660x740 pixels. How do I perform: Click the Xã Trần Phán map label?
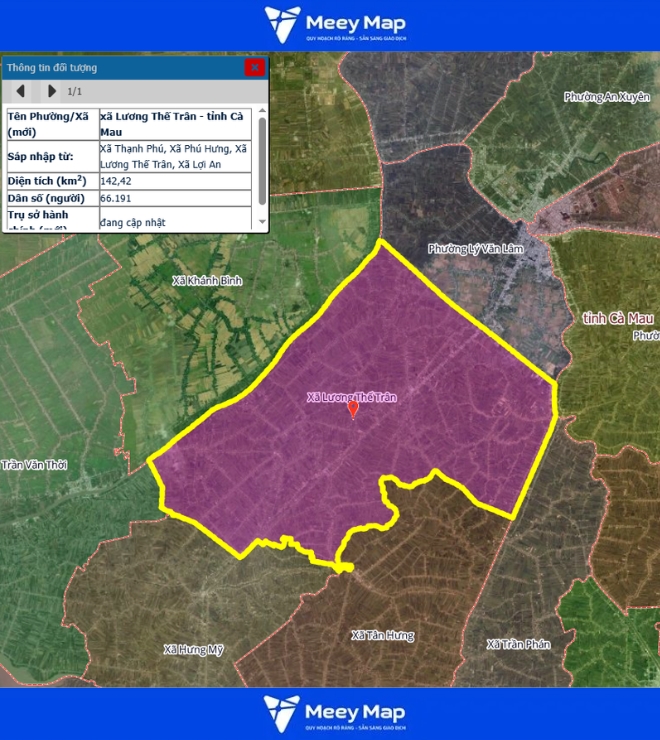[x=518, y=644]
